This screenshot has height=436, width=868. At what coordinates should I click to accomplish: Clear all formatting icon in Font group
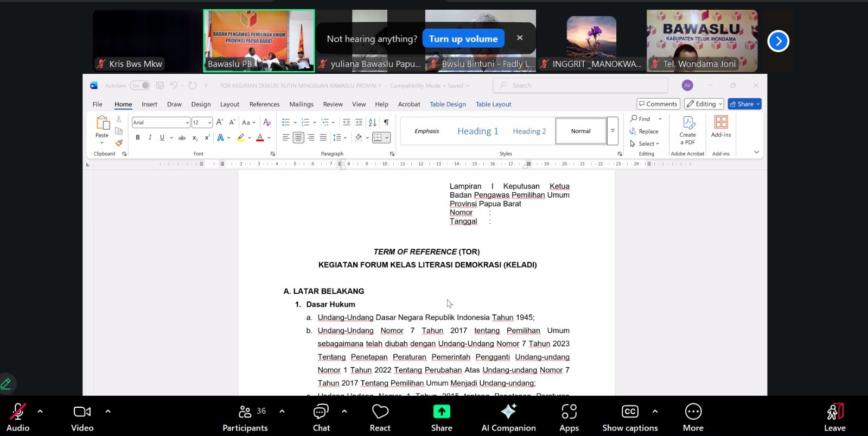click(x=267, y=122)
